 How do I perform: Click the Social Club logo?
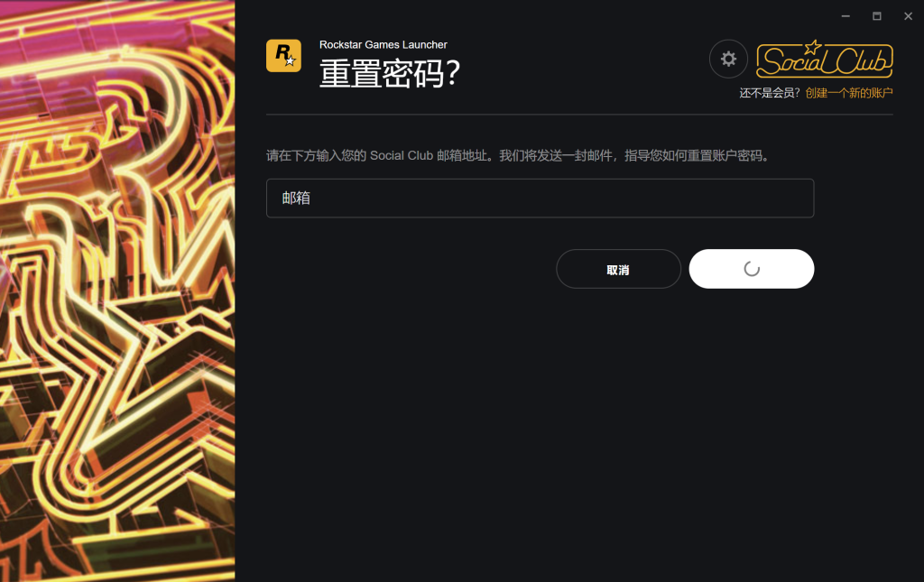point(825,59)
